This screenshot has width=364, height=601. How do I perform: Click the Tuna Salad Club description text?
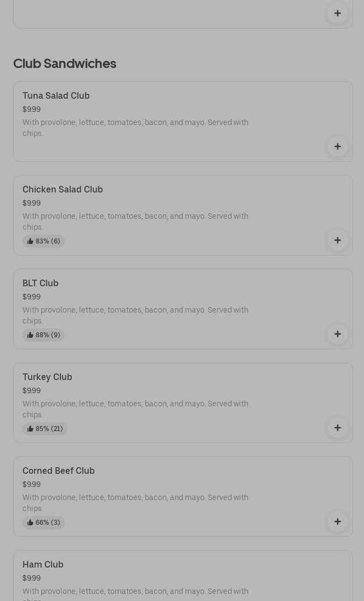pos(135,128)
